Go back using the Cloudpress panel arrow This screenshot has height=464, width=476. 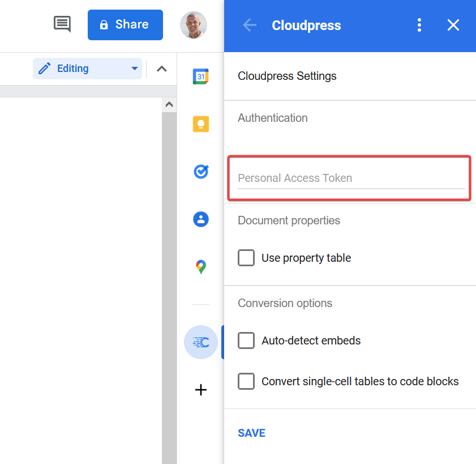(x=250, y=25)
